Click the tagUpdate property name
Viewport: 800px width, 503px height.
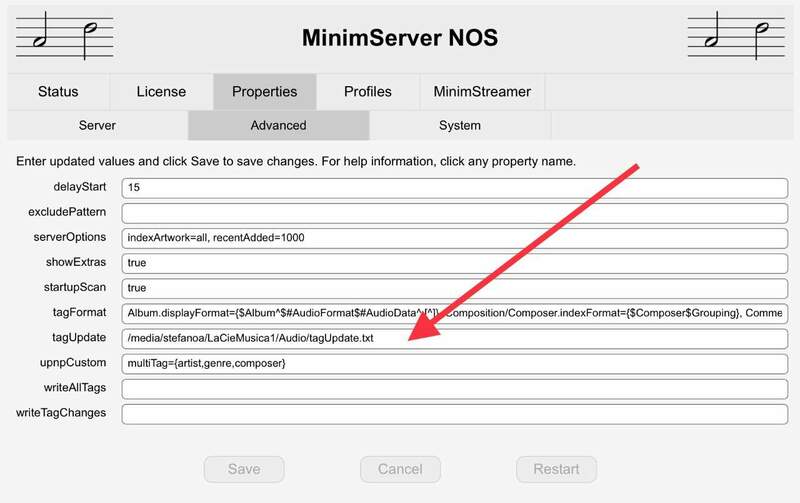(x=79, y=338)
